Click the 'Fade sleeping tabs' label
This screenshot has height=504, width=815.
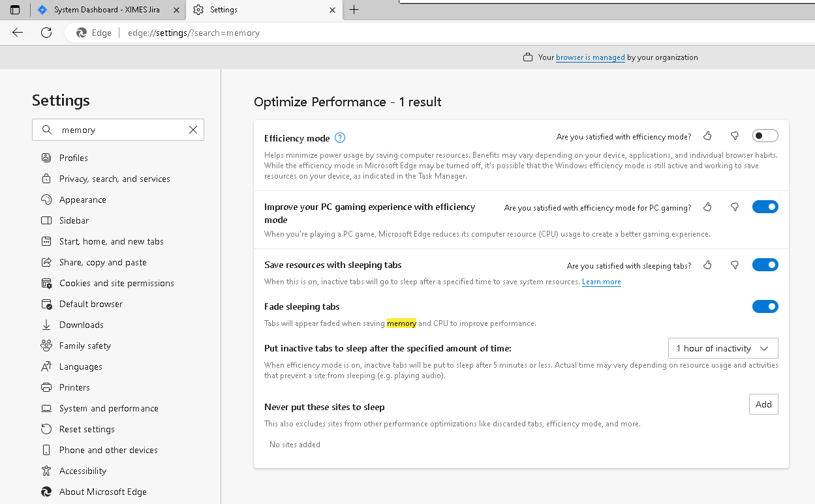pos(302,306)
